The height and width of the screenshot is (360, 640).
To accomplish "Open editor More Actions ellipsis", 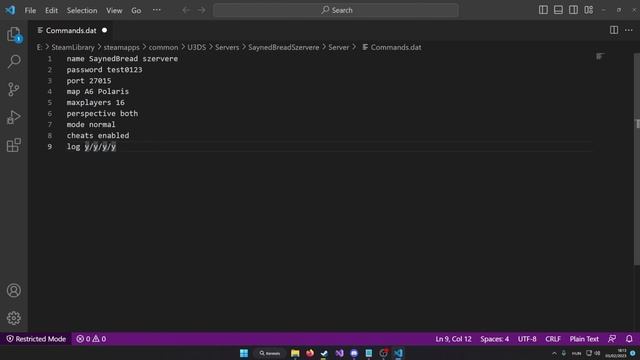I will tap(629, 30).
